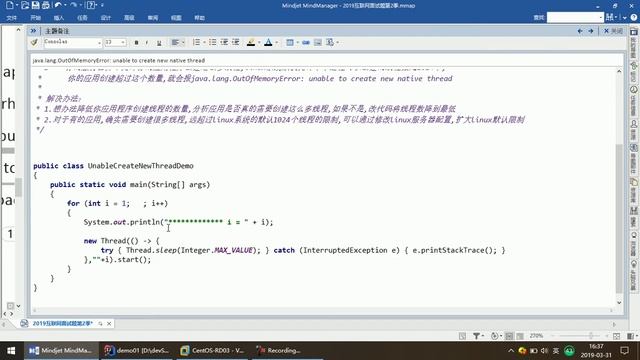Close the topic notes panel
Screen dimensions: 640x360
[x=613, y=31]
